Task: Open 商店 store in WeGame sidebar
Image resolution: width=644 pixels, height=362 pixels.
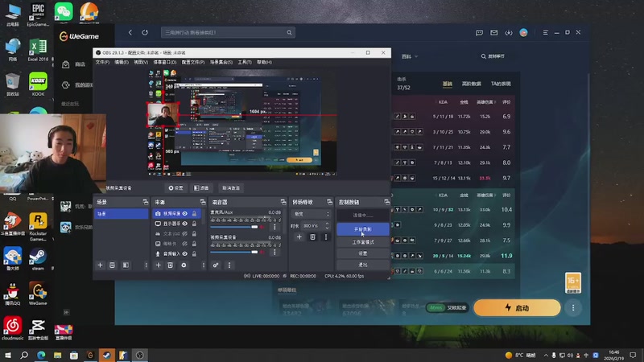Action: (x=74, y=64)
